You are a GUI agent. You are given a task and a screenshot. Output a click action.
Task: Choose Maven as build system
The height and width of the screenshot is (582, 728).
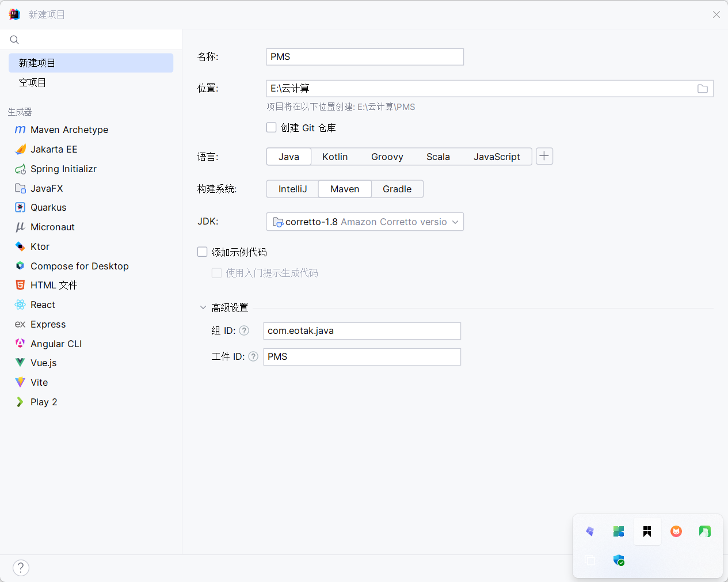[345, 189]
